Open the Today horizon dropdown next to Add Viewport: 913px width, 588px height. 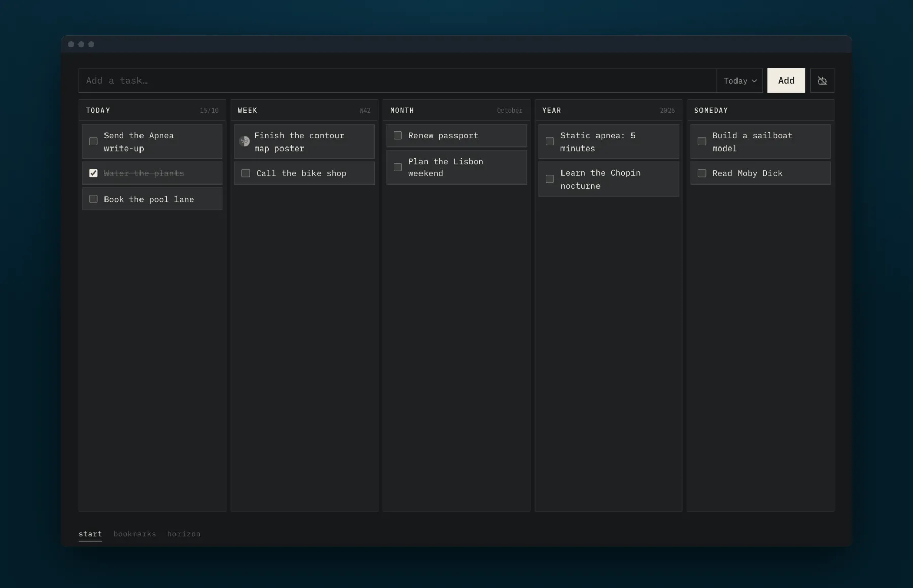click(740, 81)
